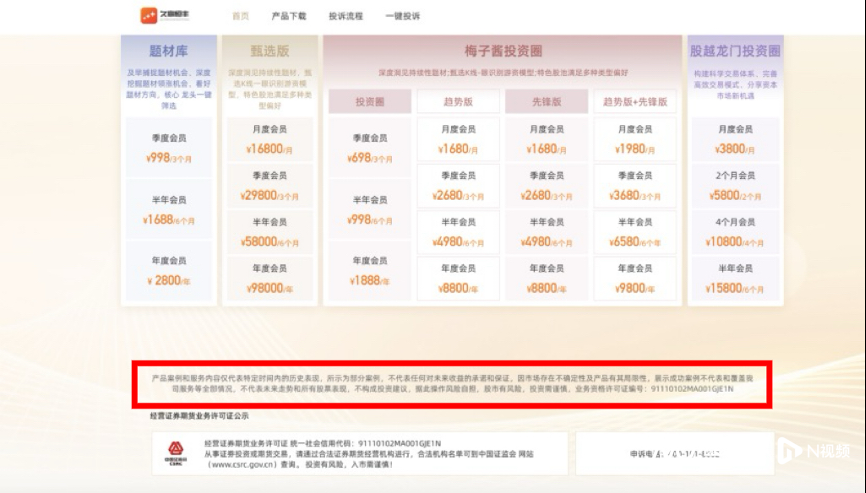The height and width of the screenshot is (493, 866).
Task: Click the CSRC emblem icon
Action: (174, 453)
